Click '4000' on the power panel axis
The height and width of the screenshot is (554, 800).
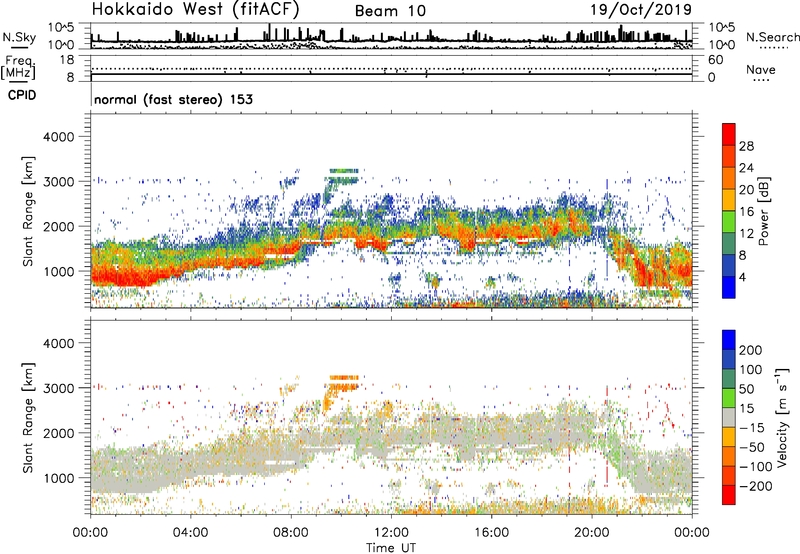pyautogui.click(x=59, y=137)
